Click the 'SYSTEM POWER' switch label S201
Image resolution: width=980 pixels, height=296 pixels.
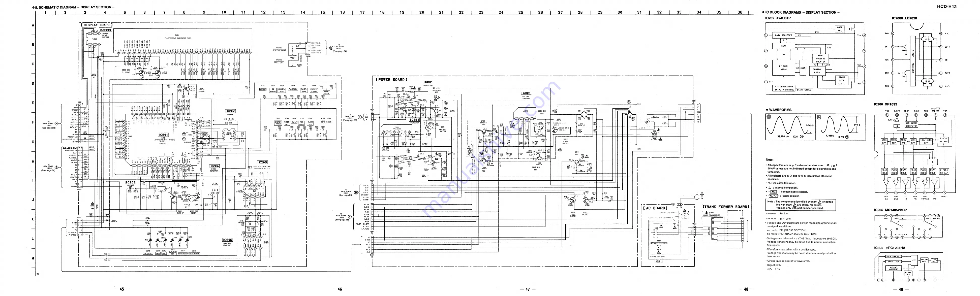click(x=278, y=123)
